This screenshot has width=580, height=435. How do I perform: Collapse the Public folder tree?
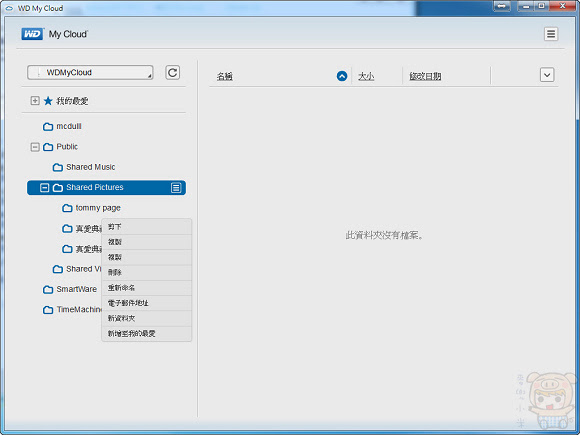pyautogui.click(x=35, y=147)
